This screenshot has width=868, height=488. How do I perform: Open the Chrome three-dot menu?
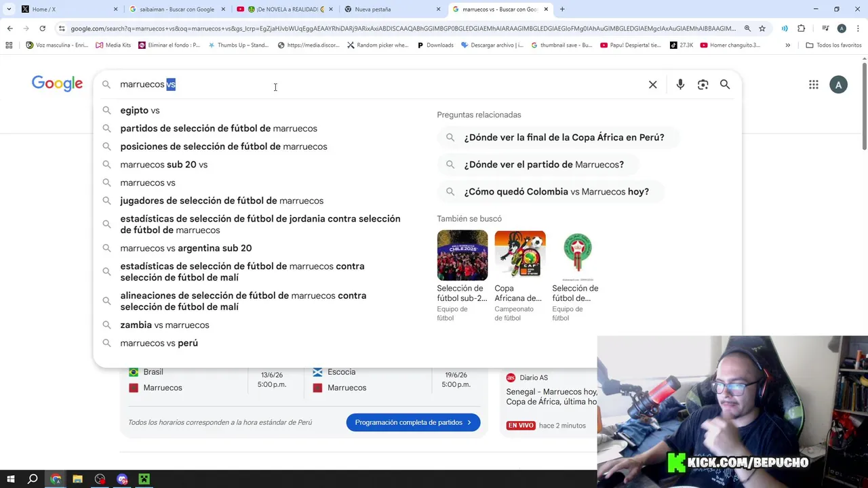(858, 28)
